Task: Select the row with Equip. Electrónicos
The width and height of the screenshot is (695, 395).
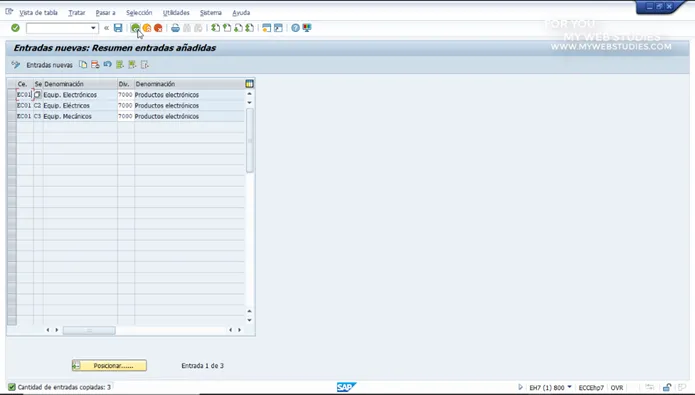Action: point(12,94)
